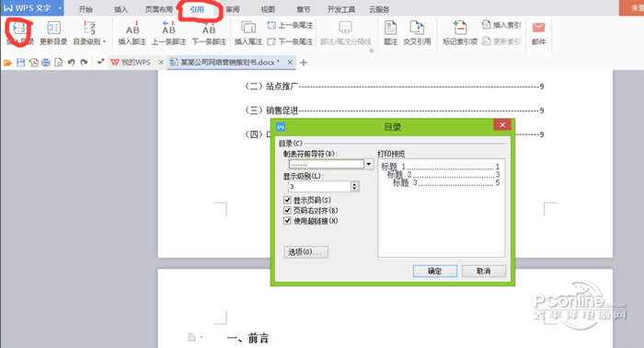
Task: Click Cross-reference (交叉引用) icon
Action: click(x=417, y=28)
